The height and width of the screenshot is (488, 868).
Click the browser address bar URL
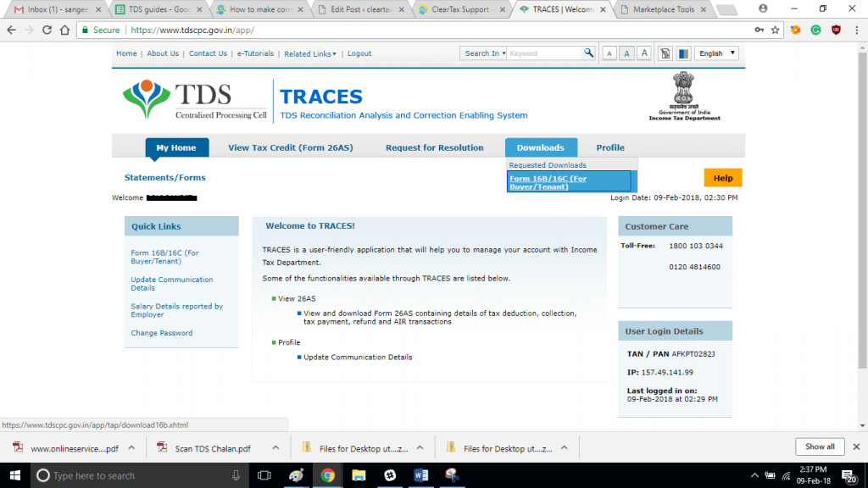(192, 30)
